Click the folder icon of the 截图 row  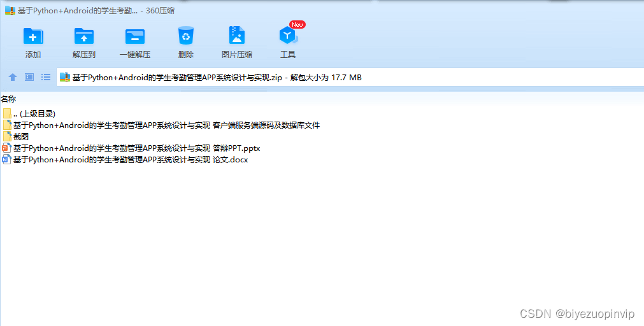[7, 137]
